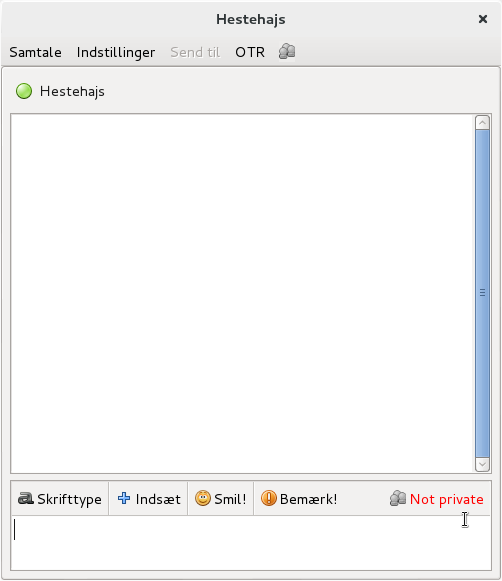
Task: Open the Skrifttype font dropdown
Action: pyautogui.click(x=60, y=499)
